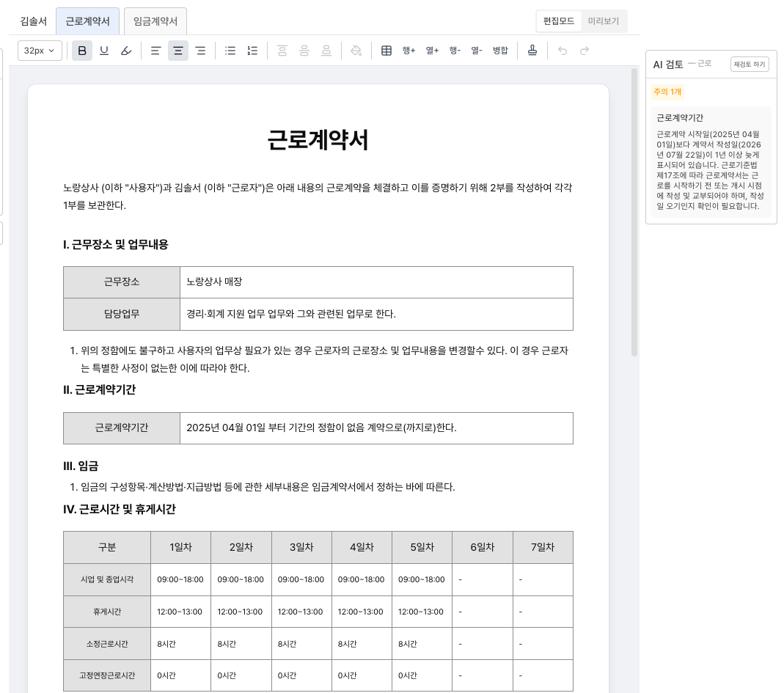Screen dimensions: 784x693
Task: Click the 근로계약서 document title
Action: tap(318, 139)
